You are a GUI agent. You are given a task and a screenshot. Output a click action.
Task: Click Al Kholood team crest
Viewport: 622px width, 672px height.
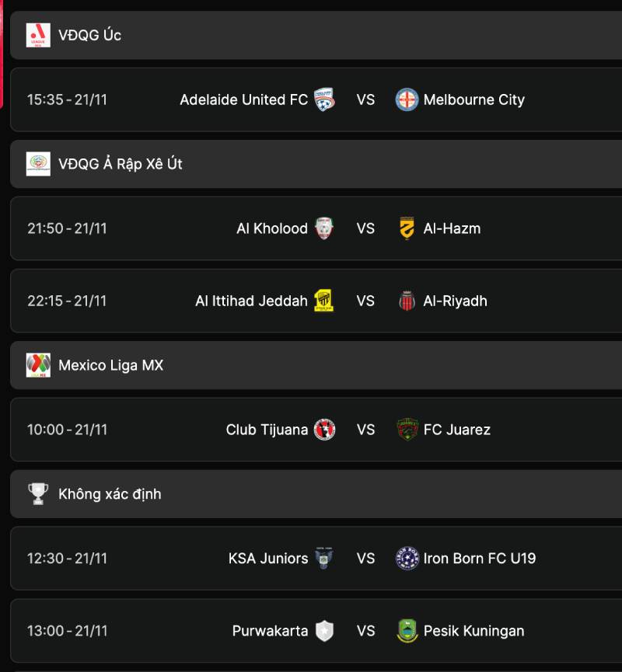(x=324, y=228)
